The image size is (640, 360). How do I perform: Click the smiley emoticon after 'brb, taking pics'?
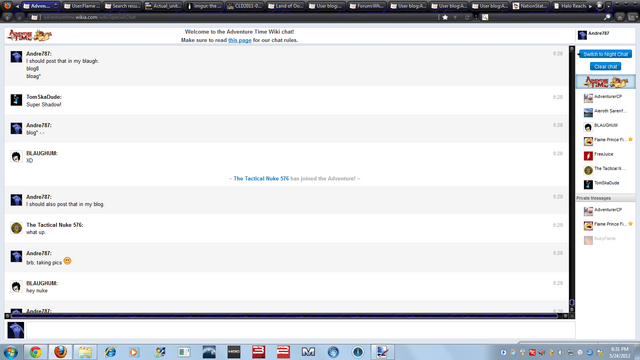[67, 261]
